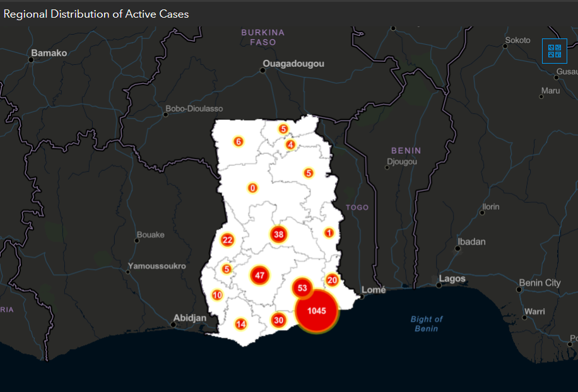
Task: Click the Lagos city label
Action: tap(452, 279)
